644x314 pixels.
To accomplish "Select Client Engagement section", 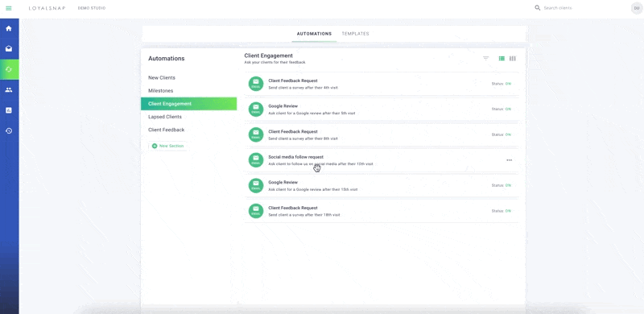I will pos(188,104).
